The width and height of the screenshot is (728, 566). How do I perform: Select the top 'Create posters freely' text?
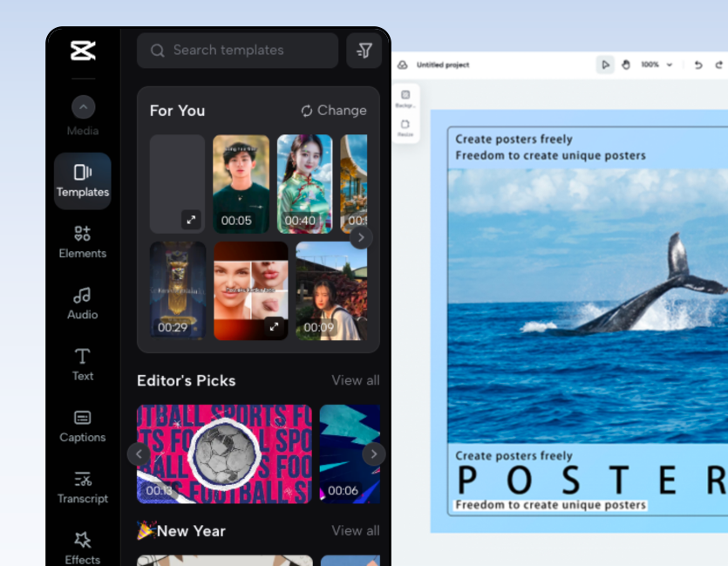[514, 139]
